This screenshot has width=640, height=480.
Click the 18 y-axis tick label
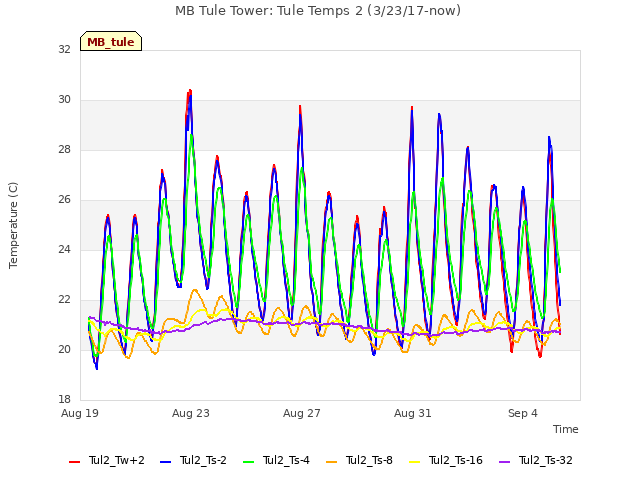[64, 400]
